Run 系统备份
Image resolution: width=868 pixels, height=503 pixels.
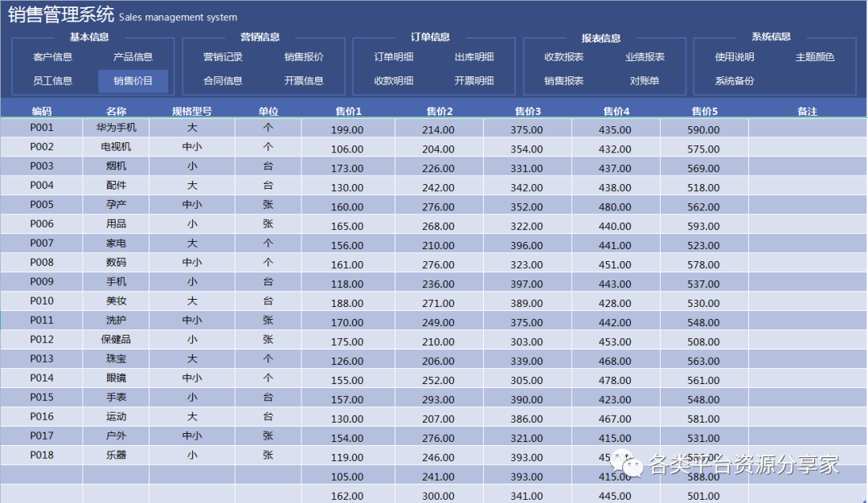coord(735,81)
